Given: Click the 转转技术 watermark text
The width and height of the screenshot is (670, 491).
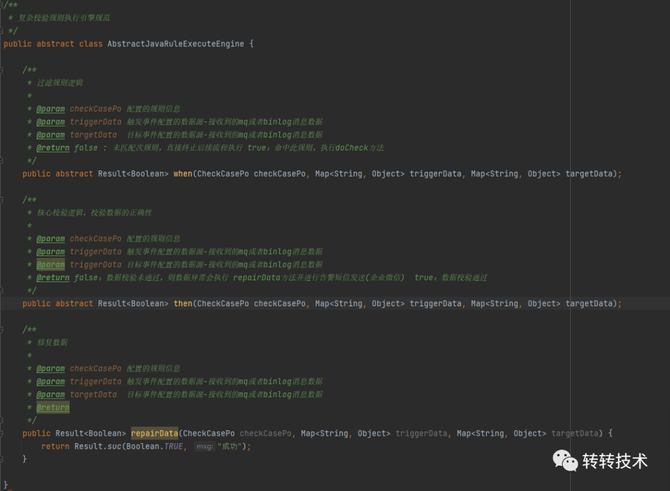Looking at the screenshot, I should point(616,462).
